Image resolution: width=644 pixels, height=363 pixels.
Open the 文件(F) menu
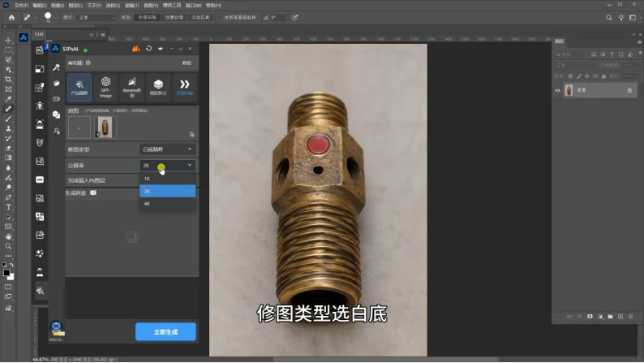click(21, 6)
